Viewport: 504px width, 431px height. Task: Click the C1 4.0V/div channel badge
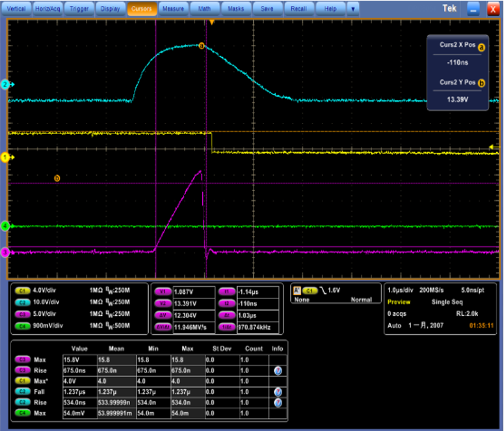click(23, 292)
